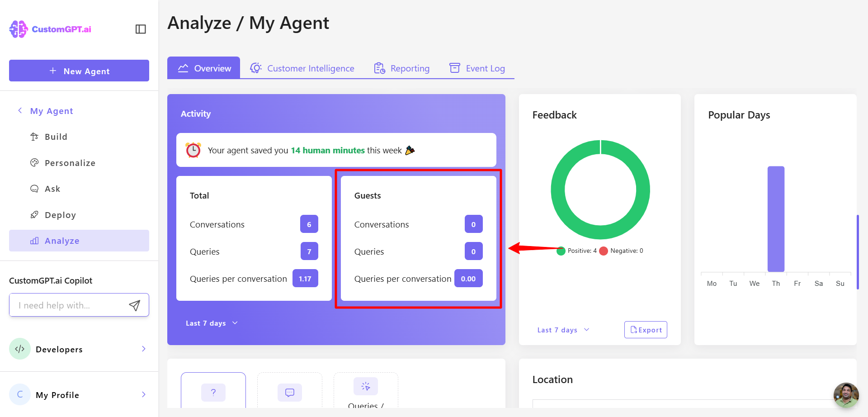Click the Thursday bar in Popular Days
868x417 pixels.
point(776,219)
